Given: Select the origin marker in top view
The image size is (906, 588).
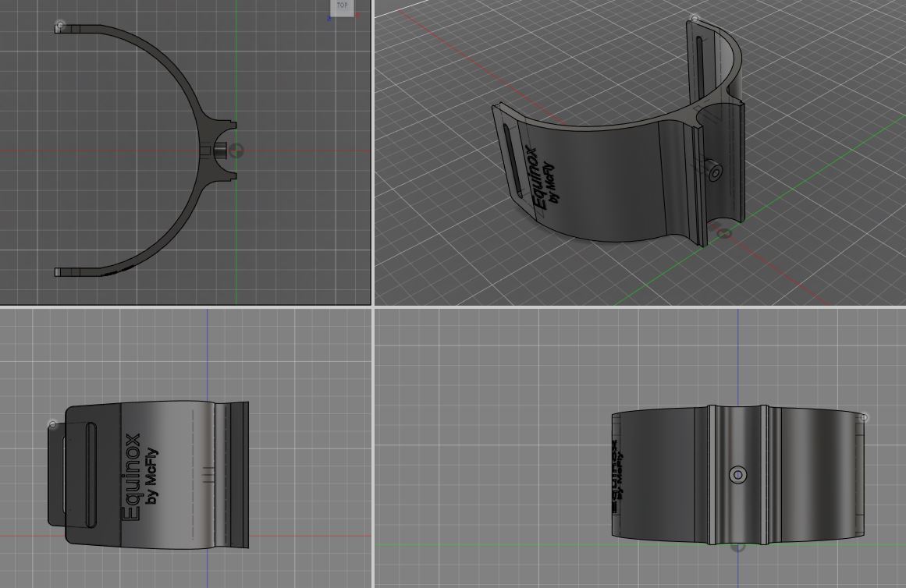Looking at the screenshot, I should [x=236, y=151].
